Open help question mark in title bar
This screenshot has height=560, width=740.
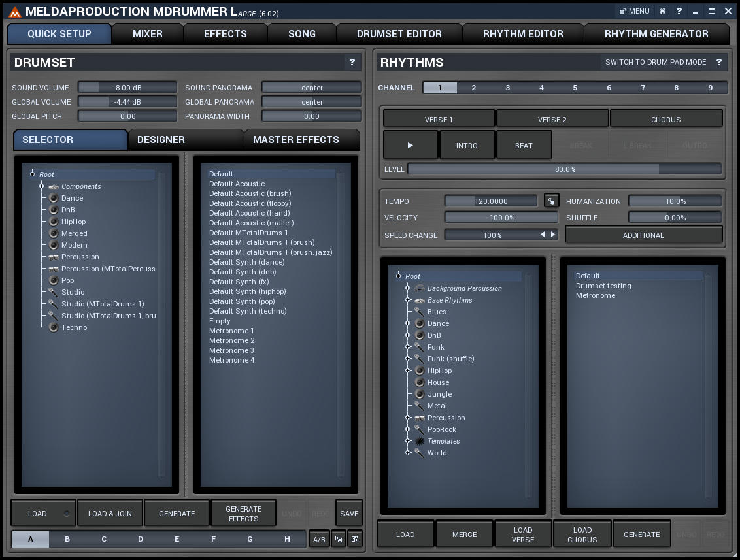tap(679, 11)
